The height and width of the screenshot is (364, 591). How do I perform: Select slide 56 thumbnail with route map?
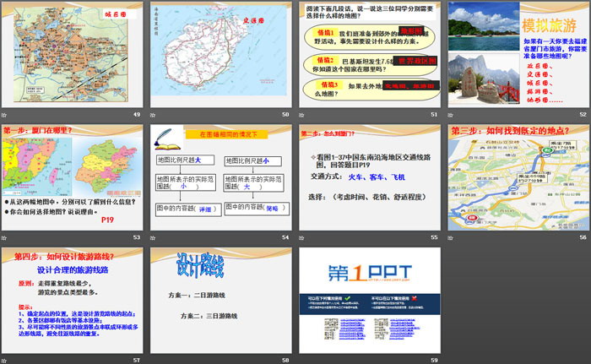(518, 177)
